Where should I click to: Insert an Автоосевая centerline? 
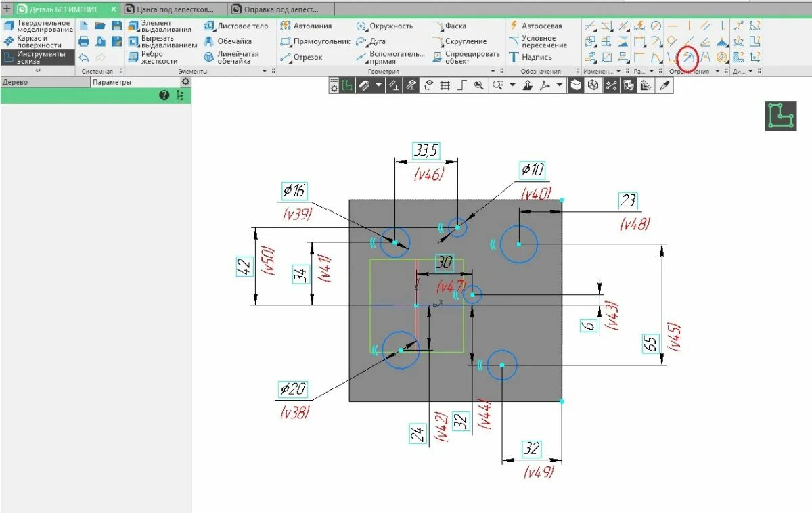tap(535, 26)
